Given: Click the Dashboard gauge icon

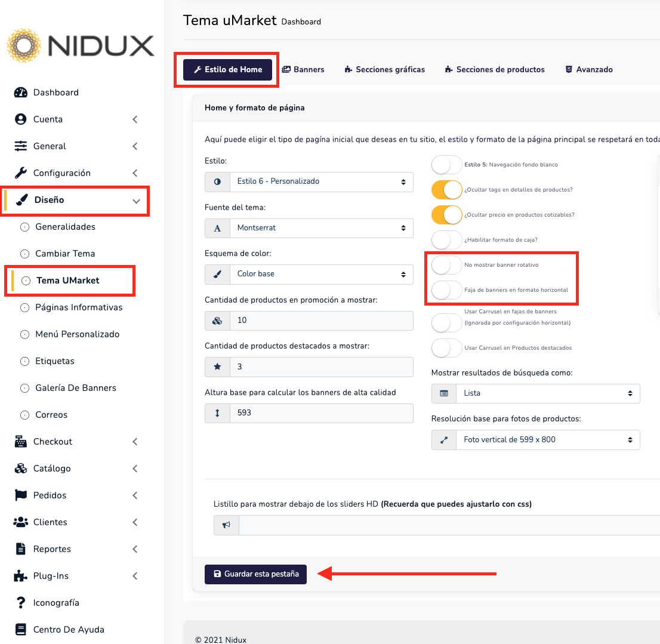Looking at the screenshot, I should pyautogui.click(x=21, y=92).
